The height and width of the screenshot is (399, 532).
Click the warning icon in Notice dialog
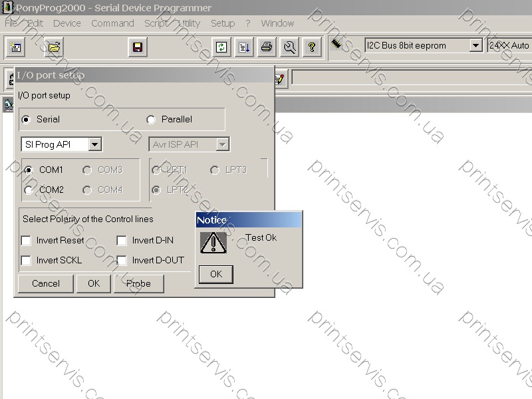[x=213, y=243]
